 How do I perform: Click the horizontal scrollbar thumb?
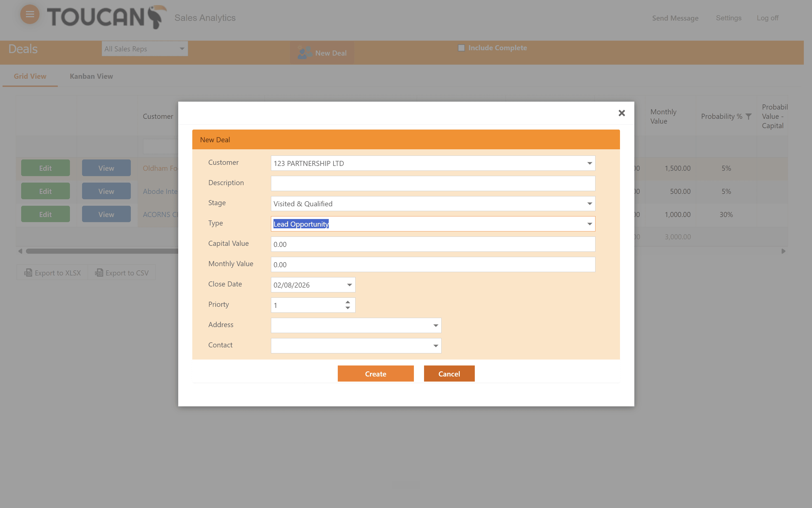[102, 251]
